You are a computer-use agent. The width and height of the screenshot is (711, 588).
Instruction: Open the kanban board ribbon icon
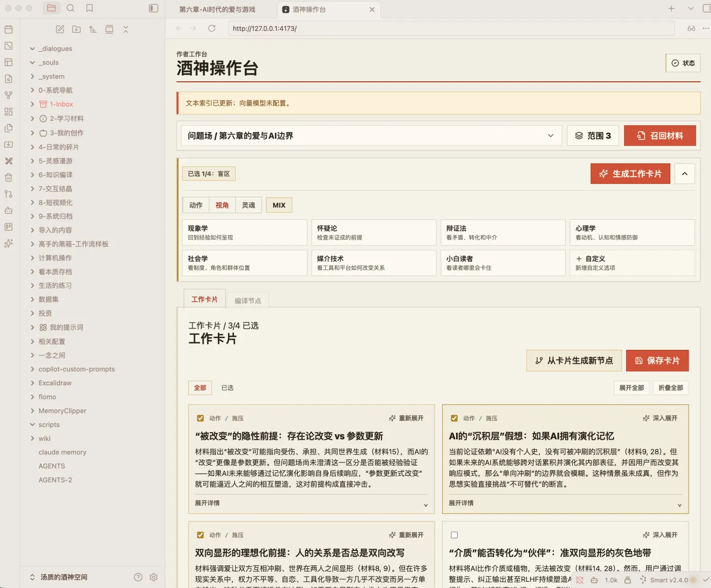tap(8, 226)
